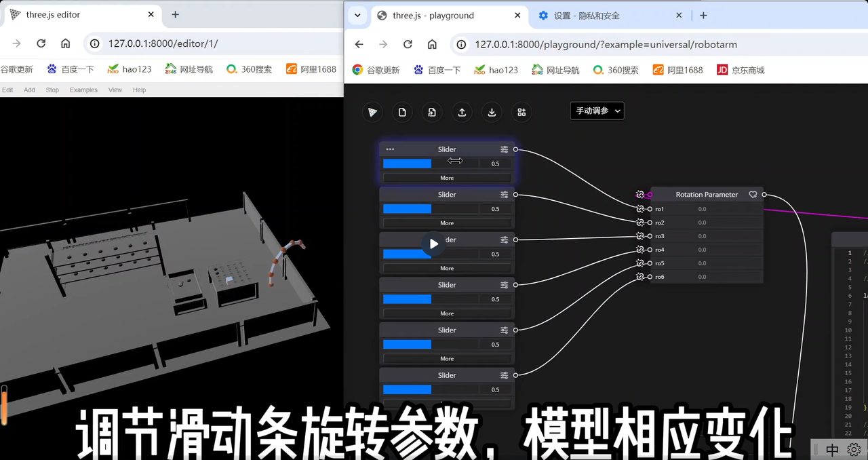868x460 pixels.
Task: Open the Help menu in three.js editor
Action: point(139,90)
